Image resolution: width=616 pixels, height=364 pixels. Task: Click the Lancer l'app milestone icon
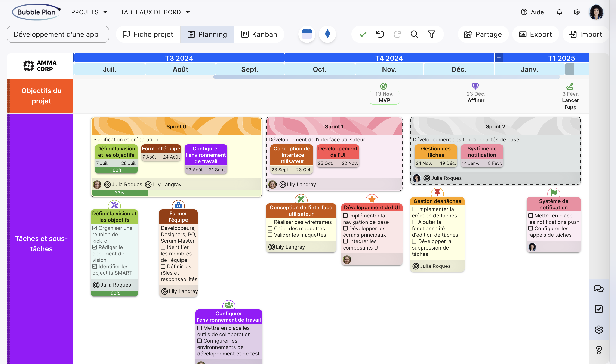pyautogui.click(x=570, y=86)
